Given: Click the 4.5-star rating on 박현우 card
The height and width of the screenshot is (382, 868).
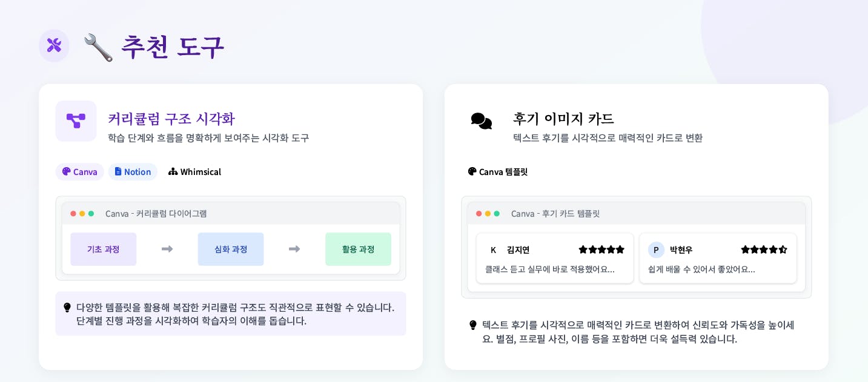Looking at the screenshot, I should (x=764, y=249).
